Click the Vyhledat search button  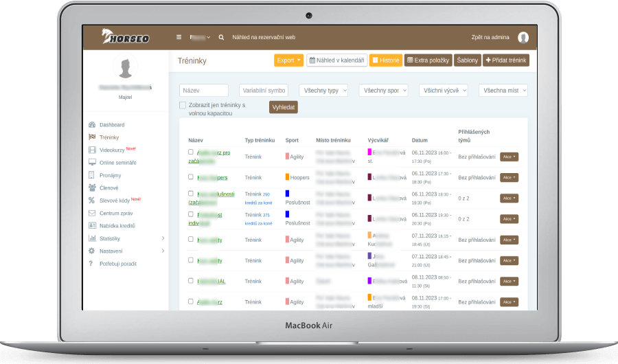tap(284, 108)
